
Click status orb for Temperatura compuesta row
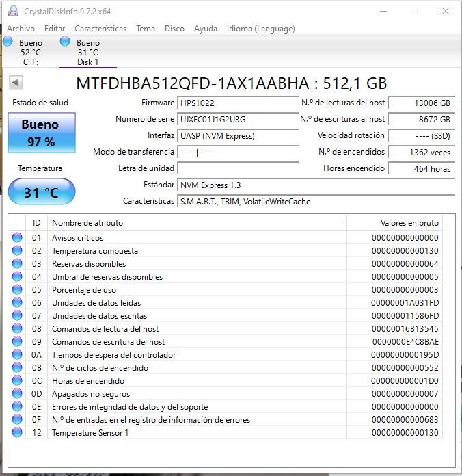pos(17,250)
